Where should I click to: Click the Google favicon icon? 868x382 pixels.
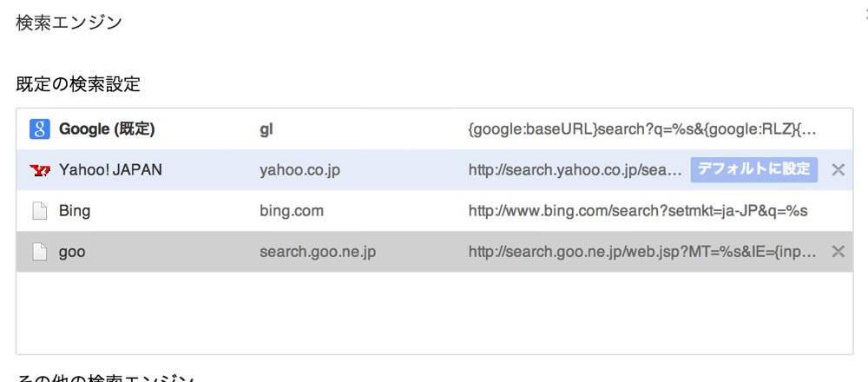click(x=40, y=129)
